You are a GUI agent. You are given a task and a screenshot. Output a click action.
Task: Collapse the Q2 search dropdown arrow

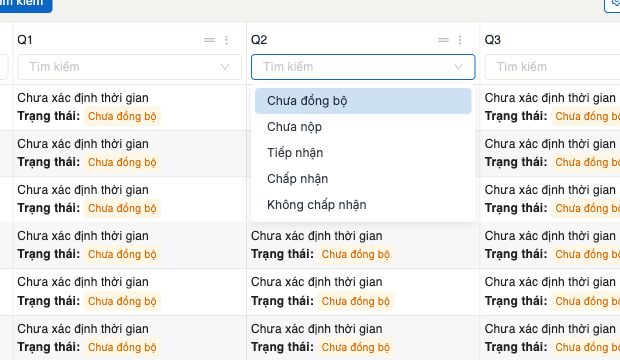(x=458, y=67)
